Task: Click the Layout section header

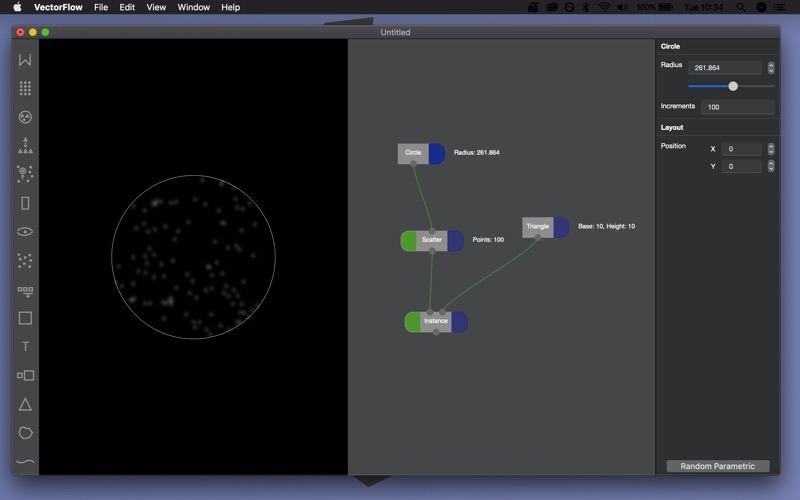Action: [672, 128]
